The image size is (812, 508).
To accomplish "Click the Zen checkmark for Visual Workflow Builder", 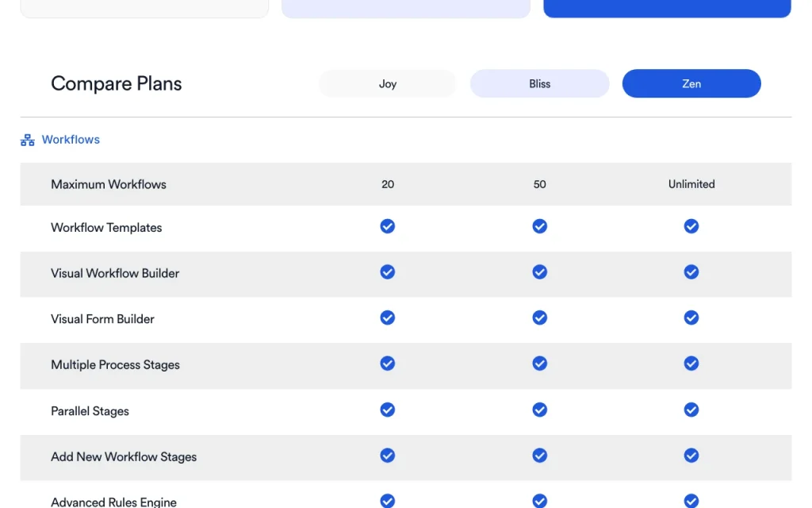I will pyautogui.click(x=691, y=271).
